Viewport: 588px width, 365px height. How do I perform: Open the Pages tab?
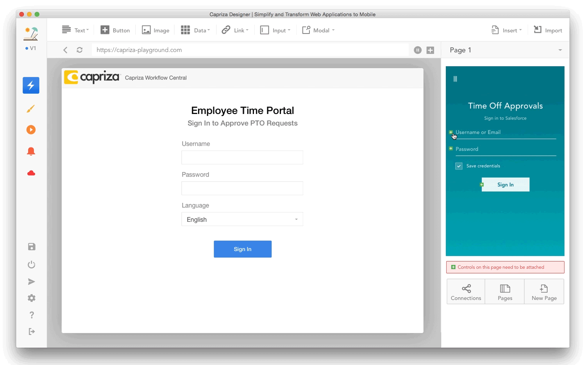coord(505,292)
